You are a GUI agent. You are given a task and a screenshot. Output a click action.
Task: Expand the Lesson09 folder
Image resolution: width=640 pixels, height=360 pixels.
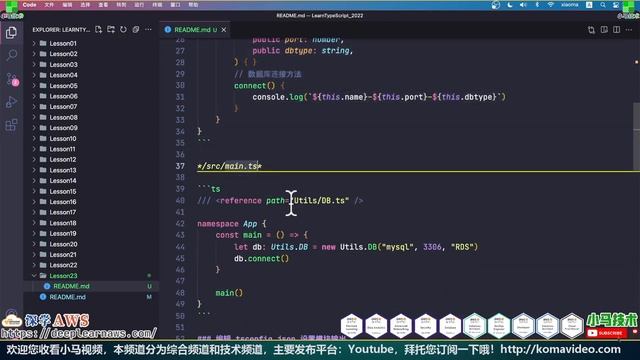click(34, 128)
